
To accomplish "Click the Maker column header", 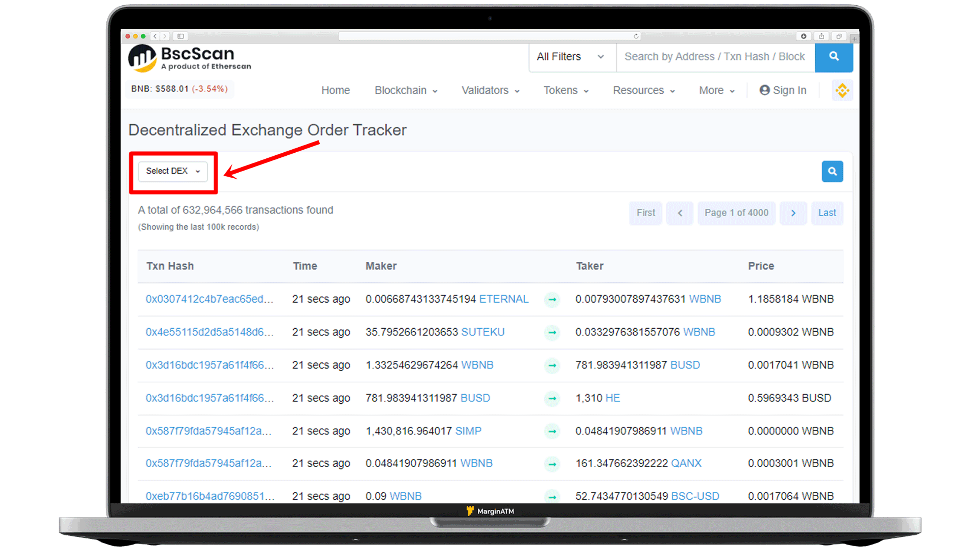I will (x=381, y=266).
